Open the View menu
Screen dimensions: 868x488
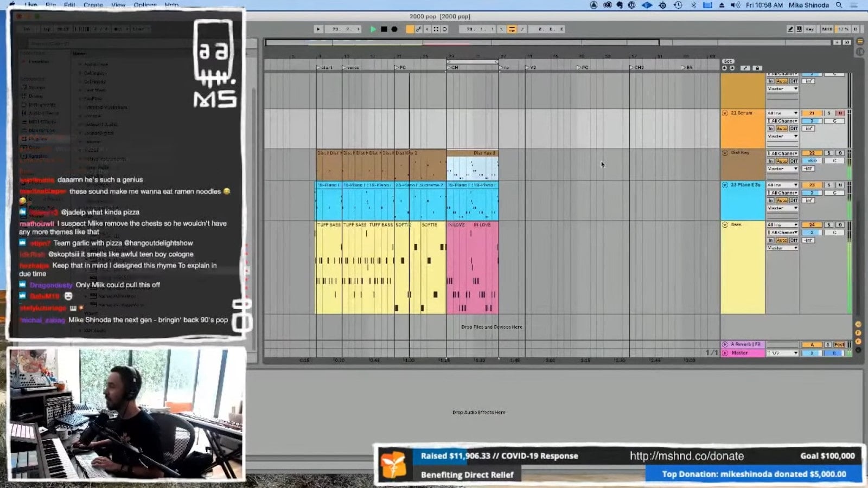118,5
